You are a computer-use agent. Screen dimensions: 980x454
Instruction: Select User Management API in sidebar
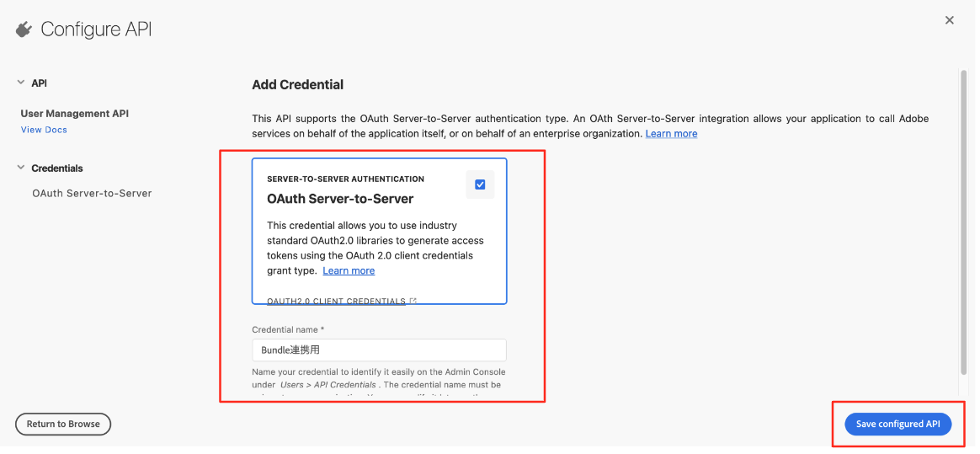74,113
